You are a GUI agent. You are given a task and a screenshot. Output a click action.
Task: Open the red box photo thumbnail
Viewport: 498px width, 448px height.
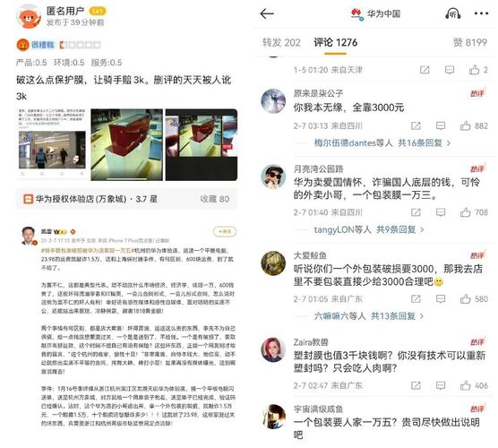(126, 145)
